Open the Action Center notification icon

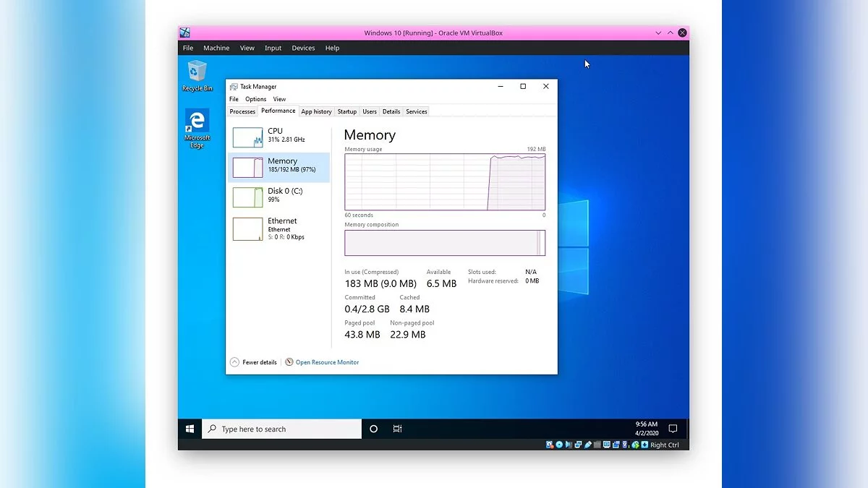pos(673,429)
